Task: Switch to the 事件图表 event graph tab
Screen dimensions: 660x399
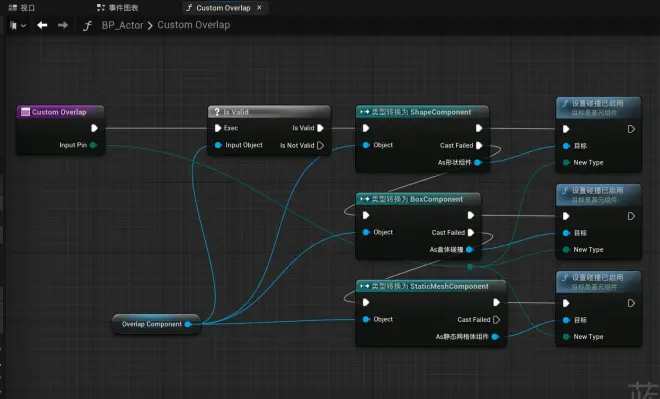Action: (x=117, y=8)
